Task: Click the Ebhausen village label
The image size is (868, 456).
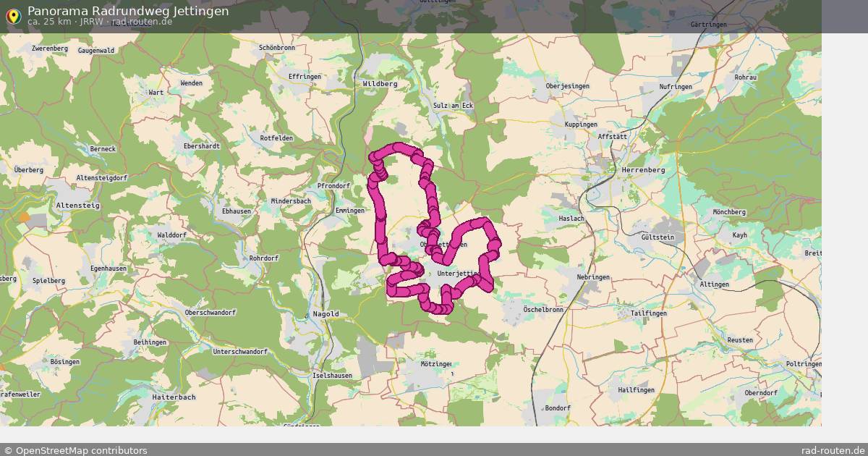Action: pyautogui.click(x=237, y=211)
